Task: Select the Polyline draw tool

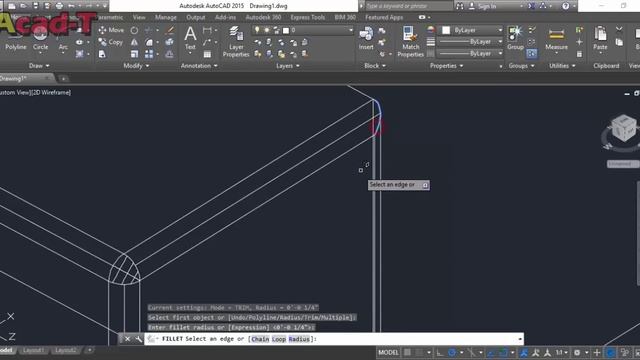Action: coord(16,41)
